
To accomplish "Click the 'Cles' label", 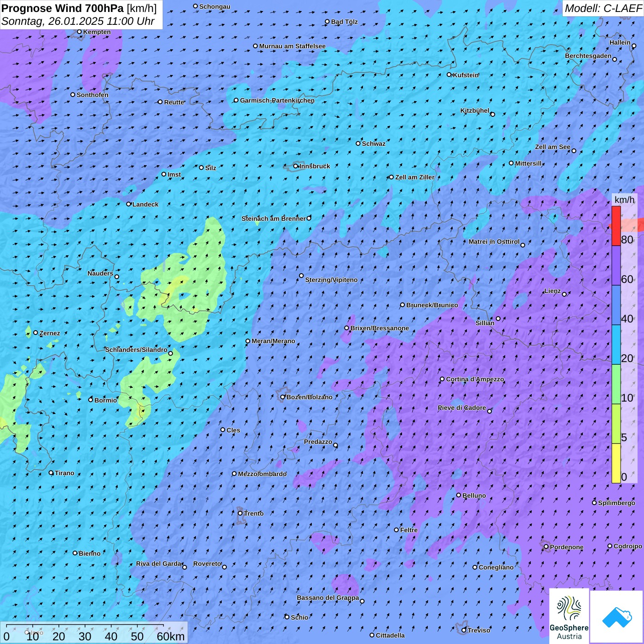I will 233,430.
